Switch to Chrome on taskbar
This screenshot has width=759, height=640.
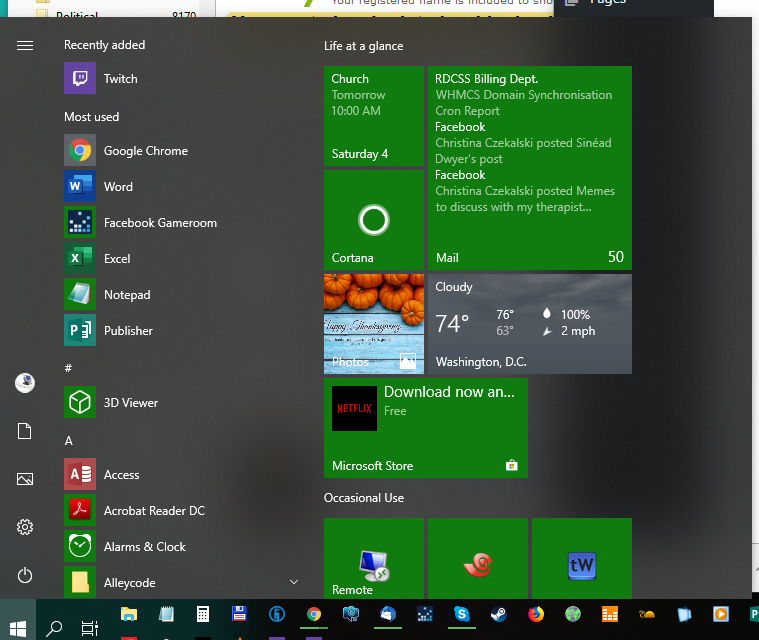(x=314, y=614)
